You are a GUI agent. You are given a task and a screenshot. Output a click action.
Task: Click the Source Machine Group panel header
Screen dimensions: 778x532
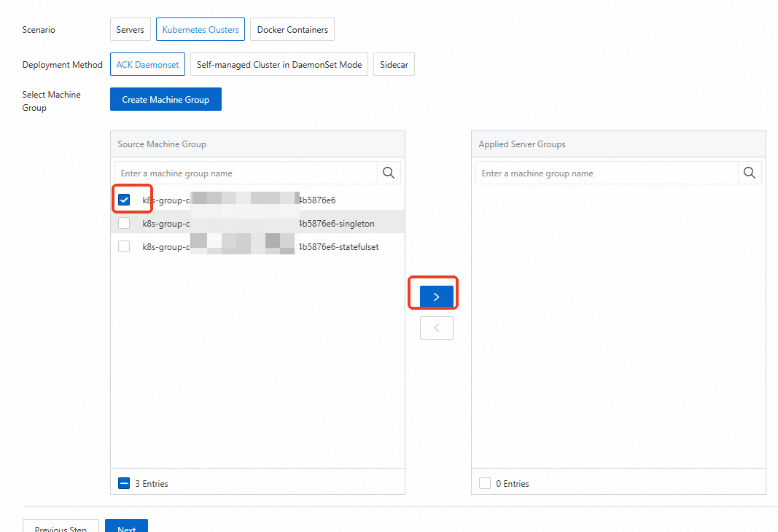point(257,144)
